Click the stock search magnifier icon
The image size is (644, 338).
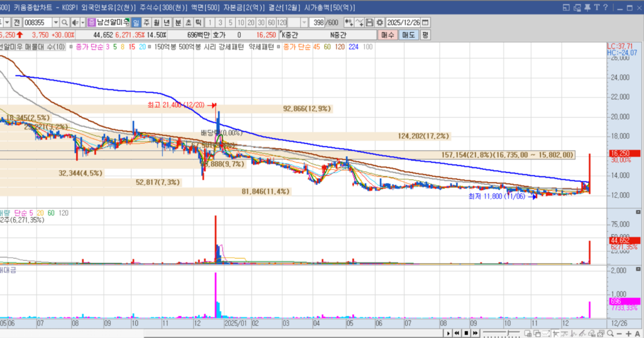[x=65, y=22]
